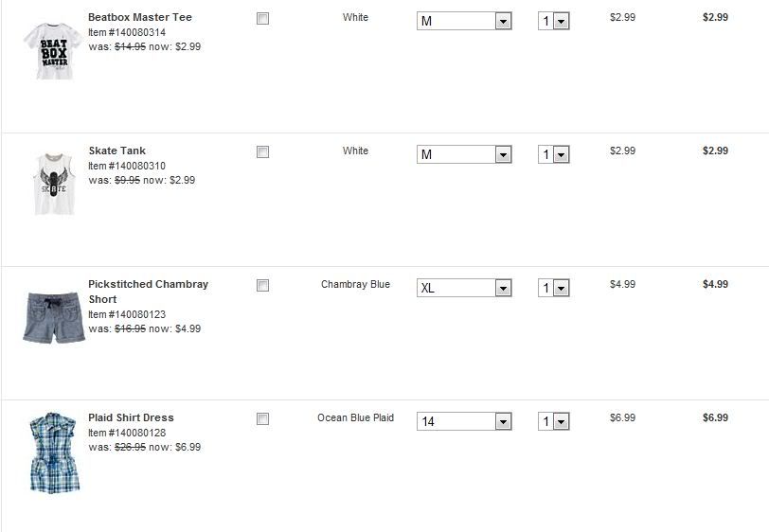The height and width of the screenshot is (532, 769).
Task: Open the Plaid Shirt Dress title link
Action: click(131, 417)
